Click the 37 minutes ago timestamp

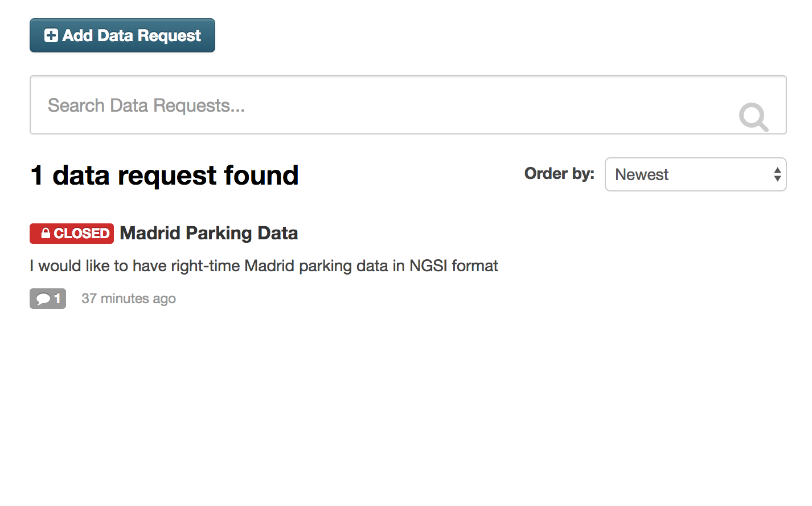tap(129, 299)
